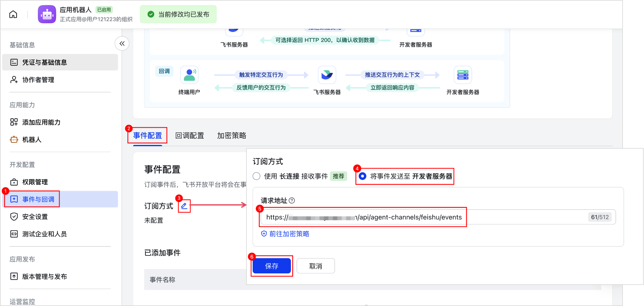Click the 立即返回响应内容 label

point(392,88)
